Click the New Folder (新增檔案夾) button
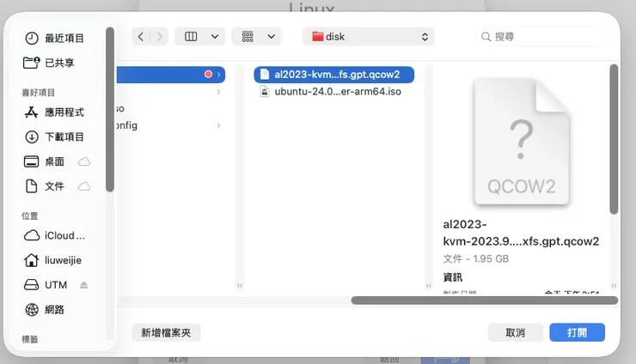The width and height of the screenshot is (636, 364). [166, 333]
